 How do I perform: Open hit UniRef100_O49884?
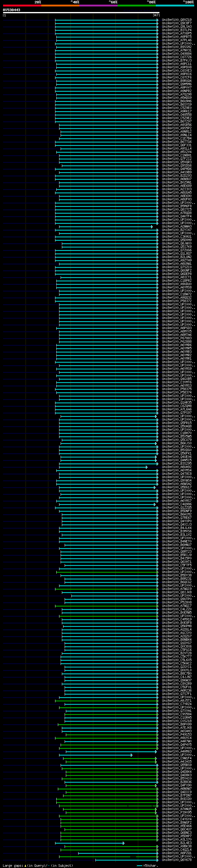(x=177, y=54)
